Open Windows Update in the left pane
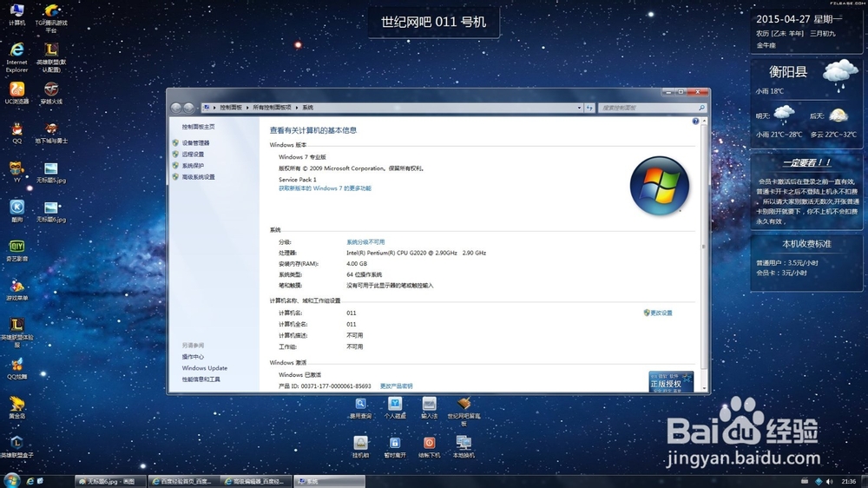This screenshot has width=868, height=488. [x=204, y=368]
